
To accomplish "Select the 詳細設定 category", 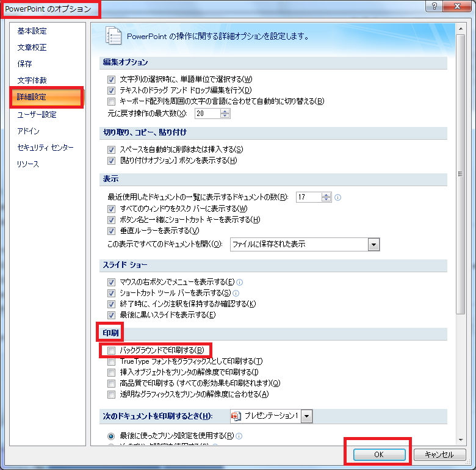I will [47, 98].
